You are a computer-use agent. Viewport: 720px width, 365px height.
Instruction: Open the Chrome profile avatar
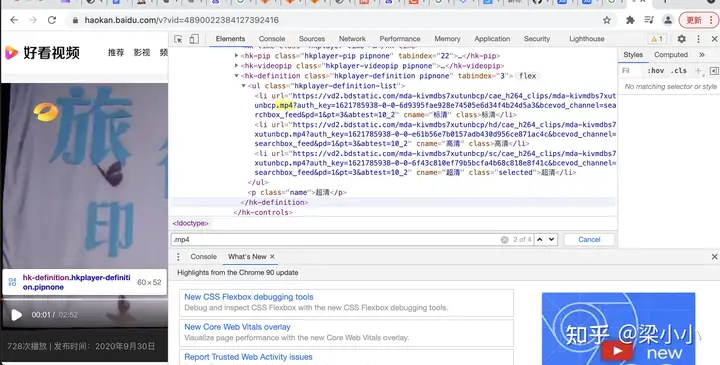tap(668, 20)
